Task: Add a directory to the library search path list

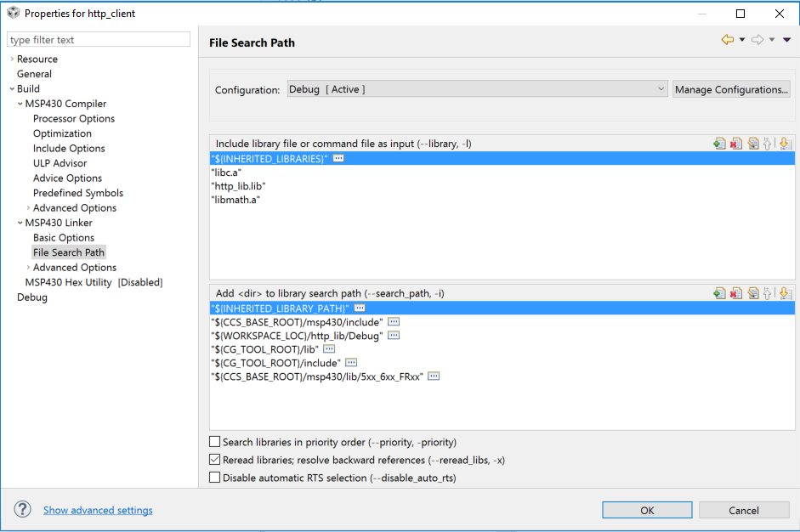Action: 719,293
